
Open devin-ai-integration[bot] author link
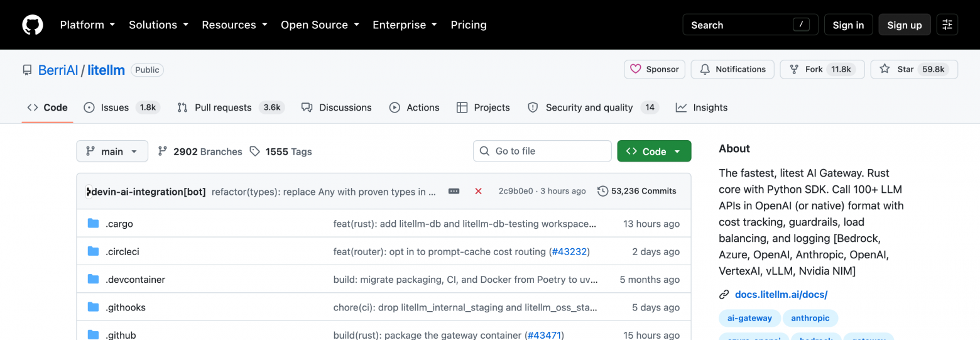click(149, 192)
